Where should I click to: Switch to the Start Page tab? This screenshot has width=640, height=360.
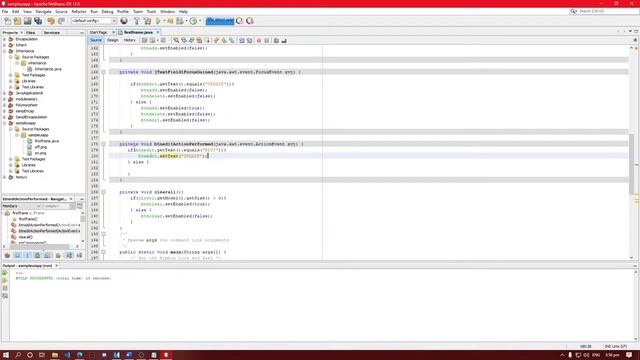[x=98, y=32]
